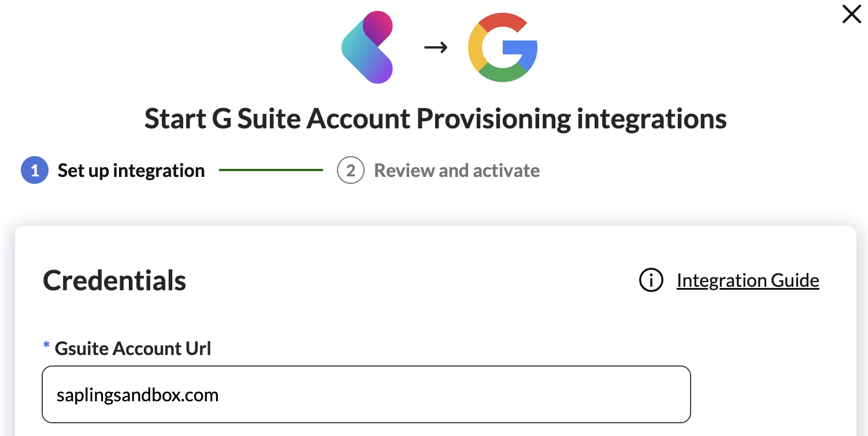This screenshot has height=436, width=868.
Task: Click the arrow between the logos
Action: (x=436, y=48)
